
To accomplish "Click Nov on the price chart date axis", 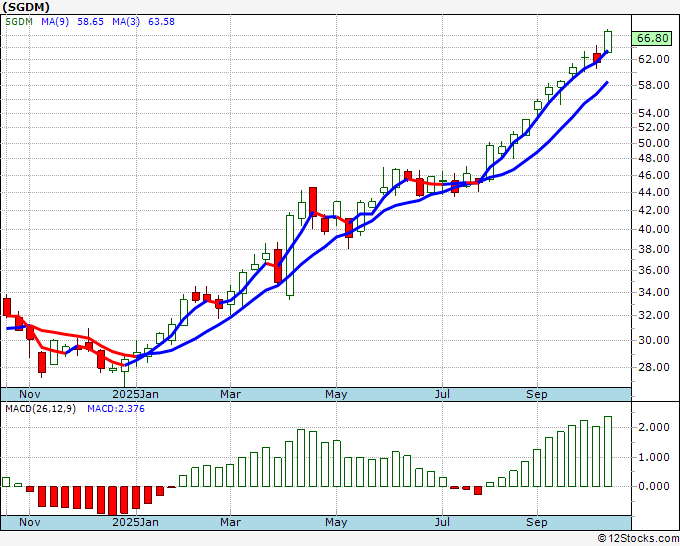I will [x=29, y=394].
